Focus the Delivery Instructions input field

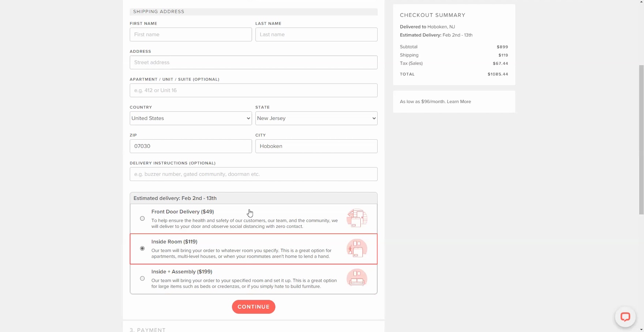[253, 174]
